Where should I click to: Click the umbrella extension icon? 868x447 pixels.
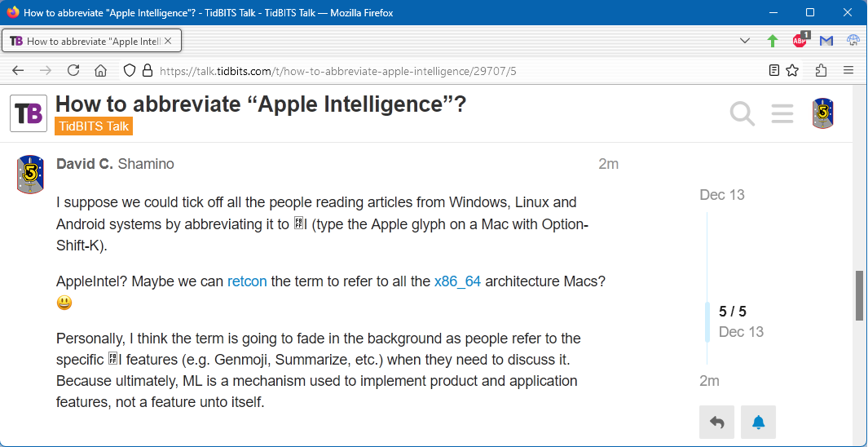pyautogui.click(x=853, y=41)
